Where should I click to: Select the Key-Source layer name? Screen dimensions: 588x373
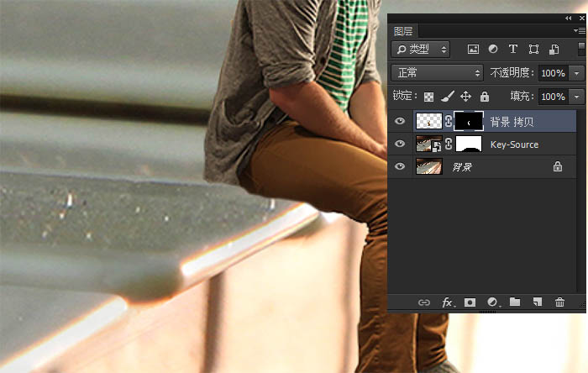tap(514, 144)
